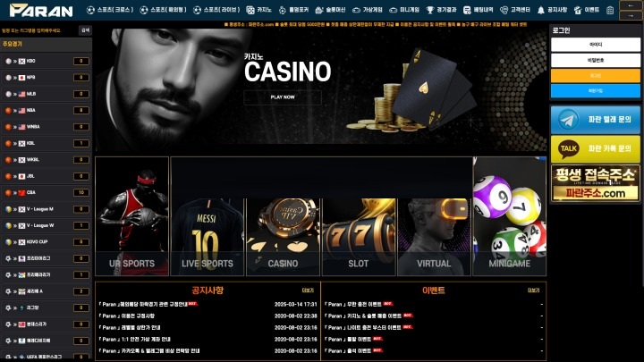Open the 카지노 dice menu item
This screenshot has width=644, height=362.
pos(259,10)
